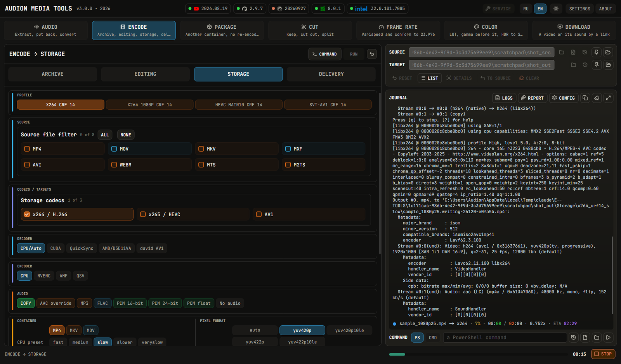Open the TARGET folder in explorer
Image resolution: width=621 pixels, height=364 pixels.
pos(608,65)
